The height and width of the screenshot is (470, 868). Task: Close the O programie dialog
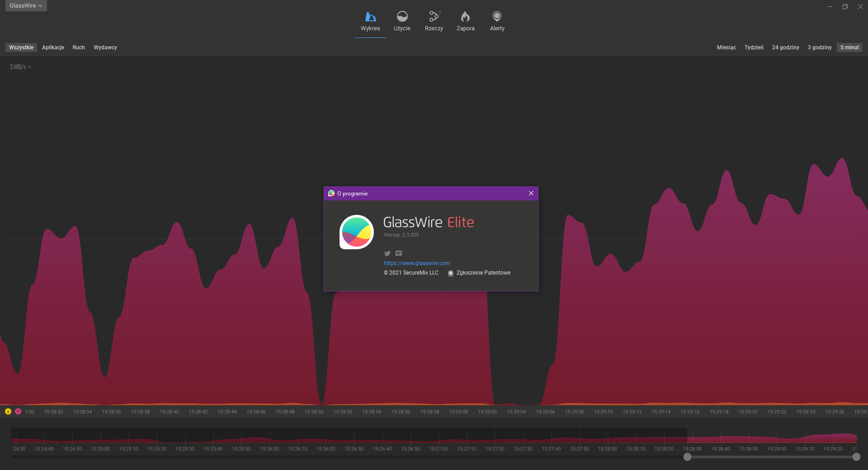point(531,193)
